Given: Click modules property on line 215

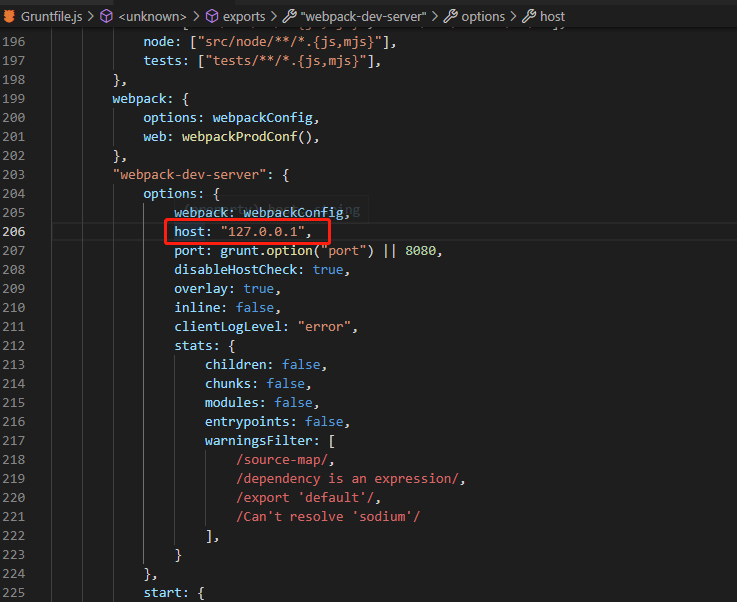Looking at the screenshot, I should coord(232,403).
